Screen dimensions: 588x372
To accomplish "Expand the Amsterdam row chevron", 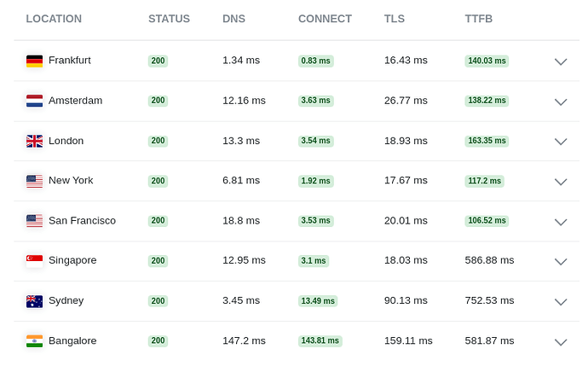I will pyautogui.click(x=561, y=102).
